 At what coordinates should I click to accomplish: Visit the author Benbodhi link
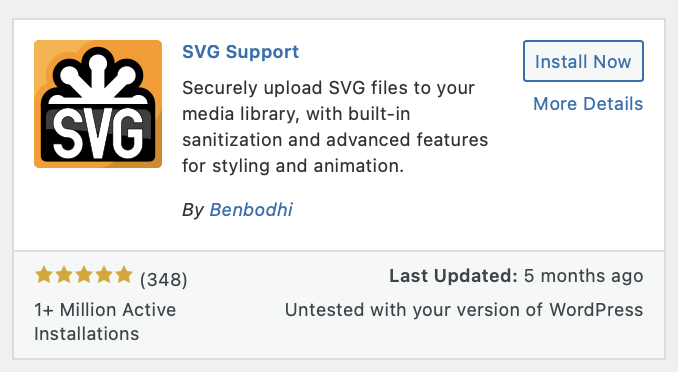coord(251,210)
